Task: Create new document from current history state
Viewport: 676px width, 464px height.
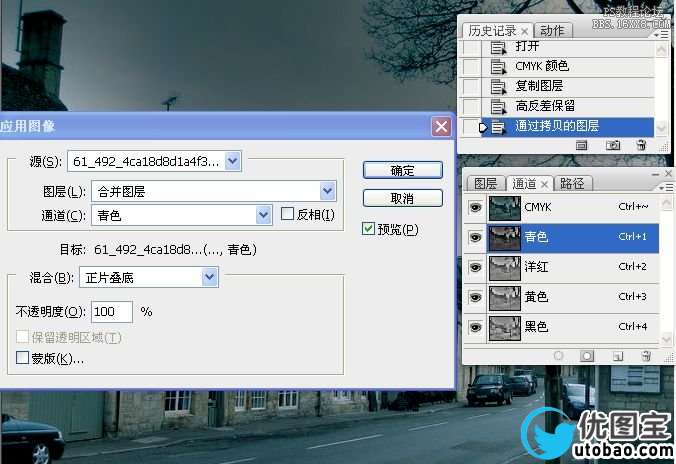Action: tap(582, 145)
